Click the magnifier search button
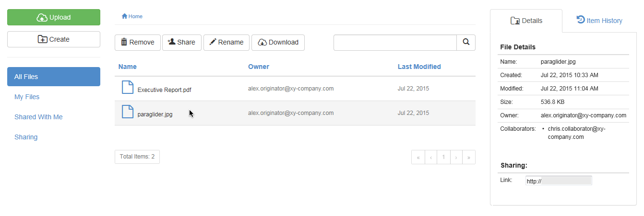 [x=465, y=42]
